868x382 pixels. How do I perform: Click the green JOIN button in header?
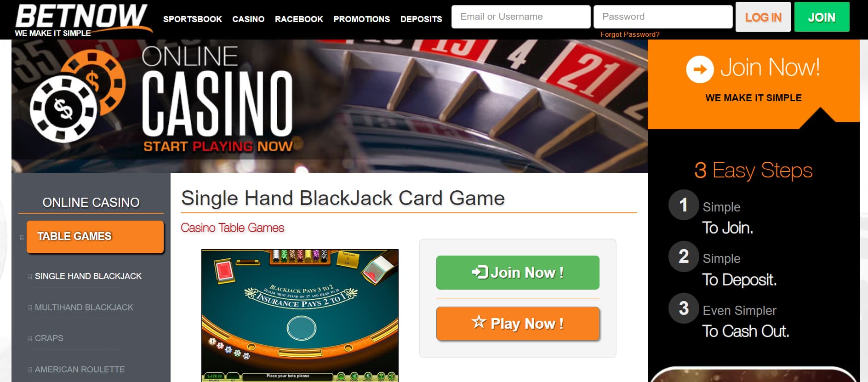click(822, 17)
